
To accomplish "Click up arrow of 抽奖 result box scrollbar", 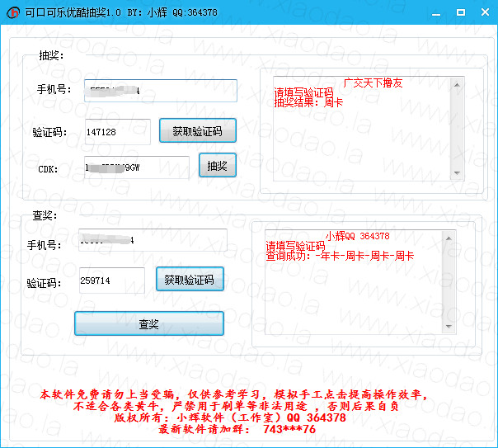I will (457, 85).
